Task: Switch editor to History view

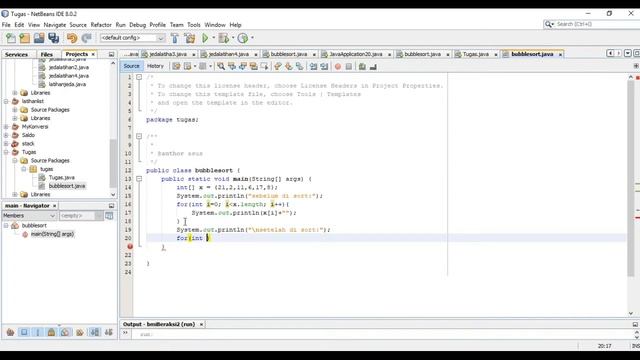Action: pyautogui.click(x=155, y=66)
